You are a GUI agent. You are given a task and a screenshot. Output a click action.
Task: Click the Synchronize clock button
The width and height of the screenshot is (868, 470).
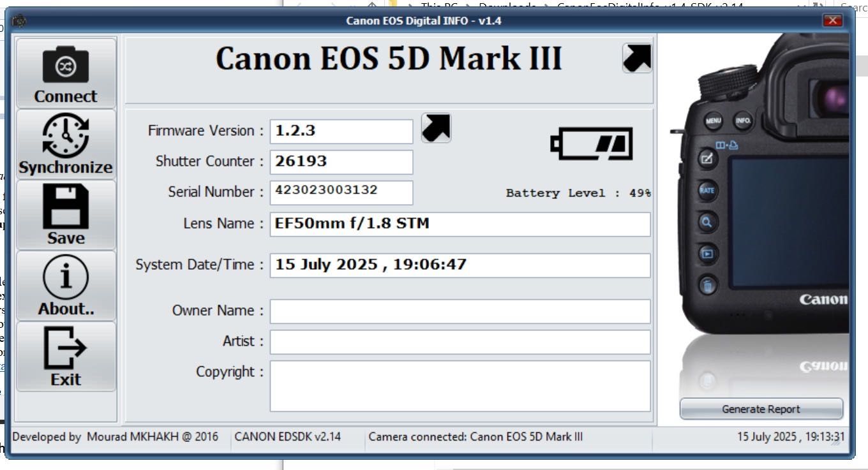[x=66, y=143]
